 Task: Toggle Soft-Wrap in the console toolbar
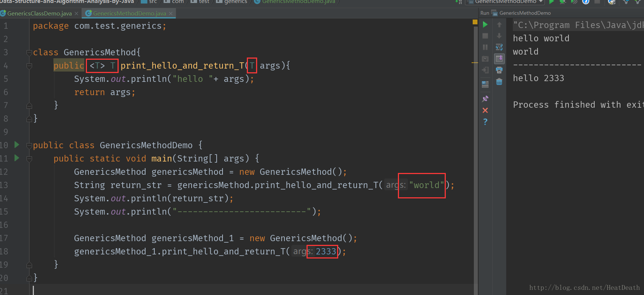tap(499, 47)
